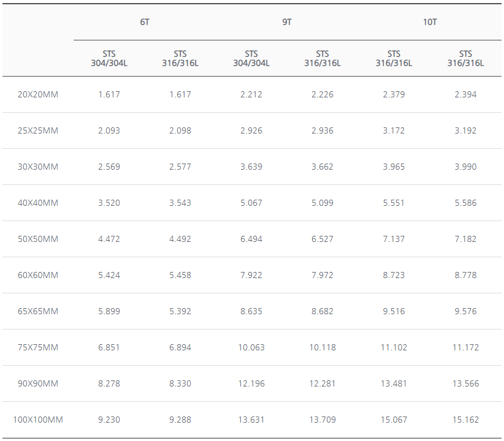
Task: Select the value 5.099 in 40X40MM row
Action: (323, 203)
